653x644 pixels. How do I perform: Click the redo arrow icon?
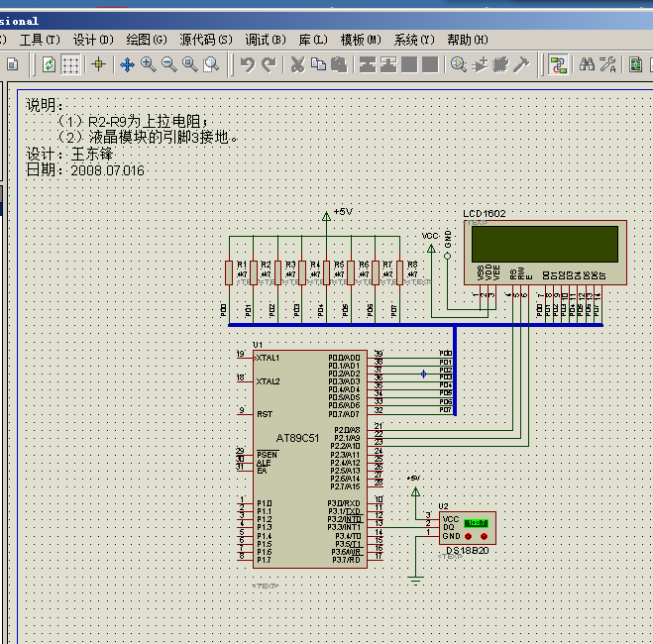click(x=268, y=64)
